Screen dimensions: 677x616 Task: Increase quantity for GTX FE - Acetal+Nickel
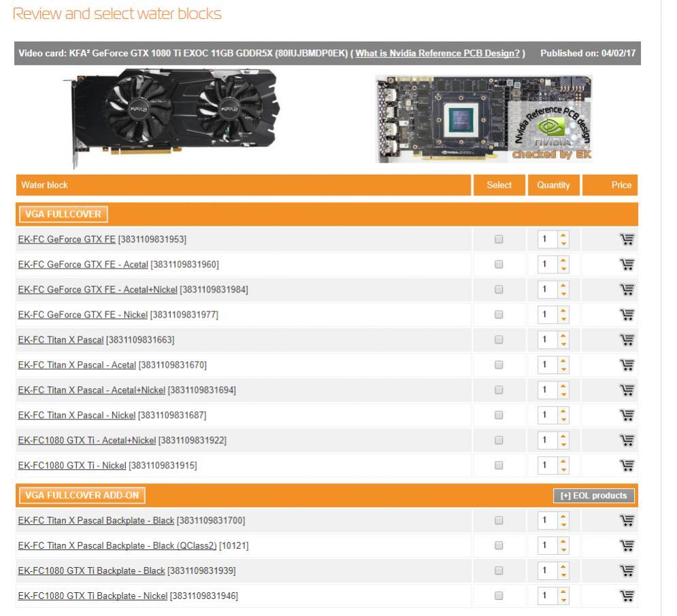pyautogui.click(x=563, y=285)
